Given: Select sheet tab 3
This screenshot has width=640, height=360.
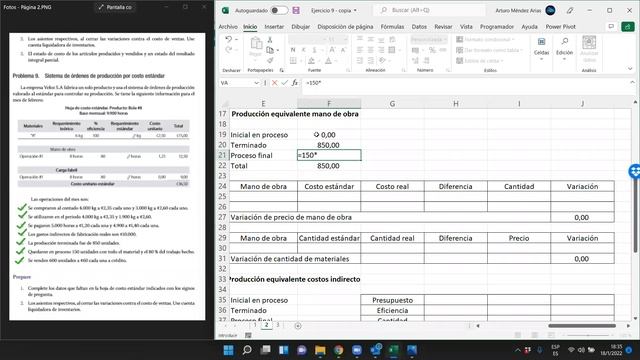Looking at the screenshot, I should coord(278,325).
